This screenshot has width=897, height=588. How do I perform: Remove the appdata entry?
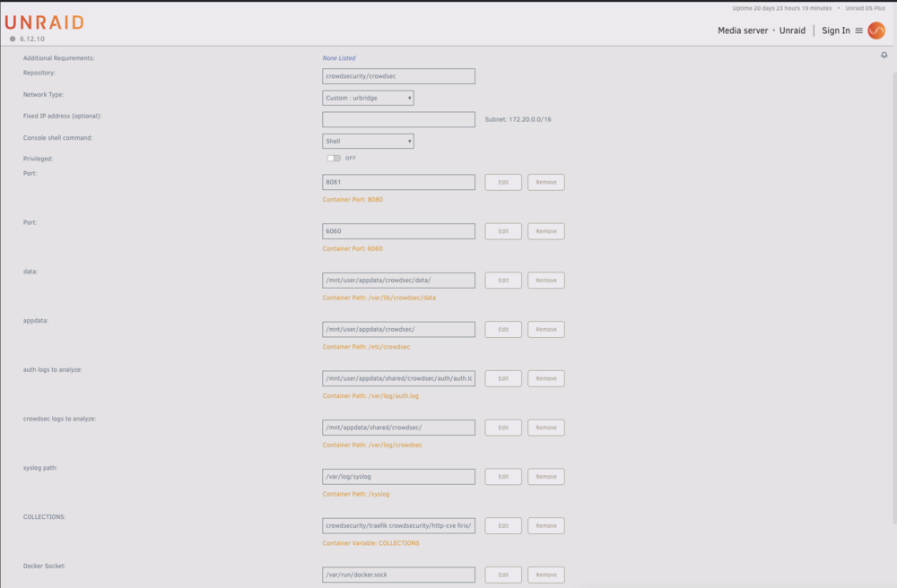(x=545, y=330)
